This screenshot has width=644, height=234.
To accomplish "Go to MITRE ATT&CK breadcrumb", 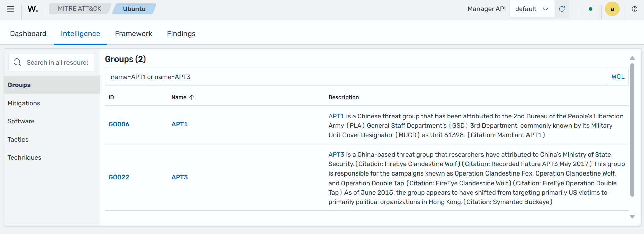I will point(80,9).
